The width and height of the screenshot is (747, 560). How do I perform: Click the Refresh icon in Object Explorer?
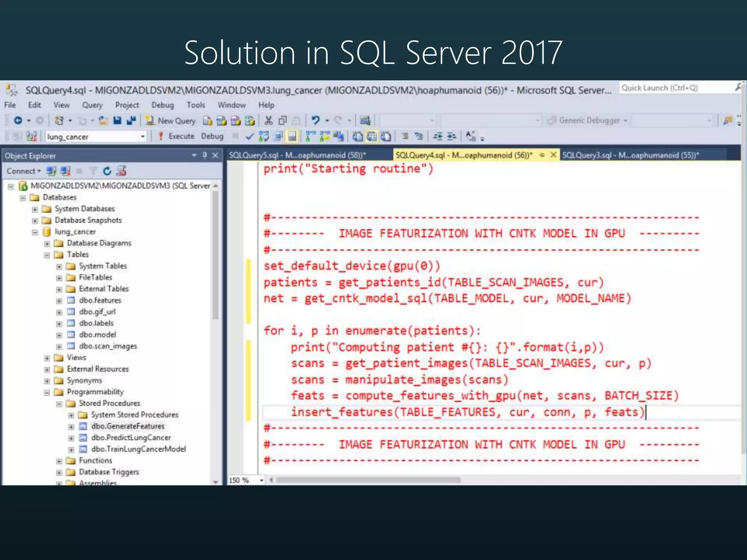pos(107,171)
